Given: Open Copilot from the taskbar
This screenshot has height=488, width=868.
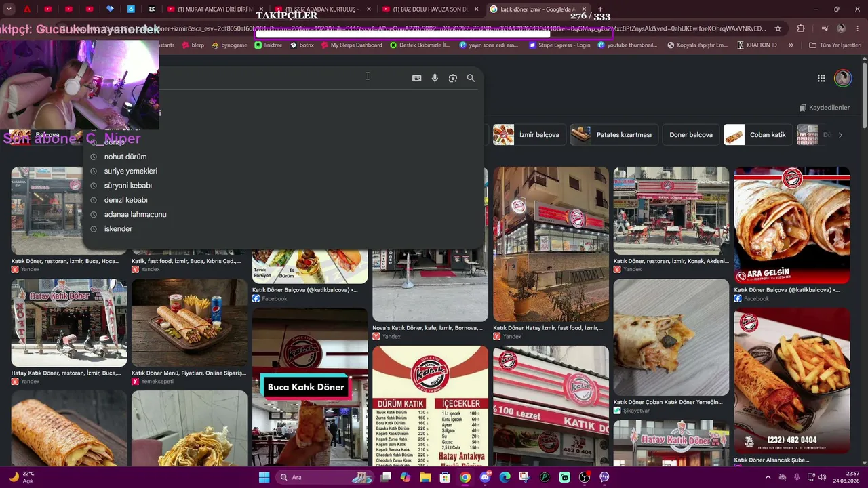Looking at the screenshot, I should coord(406,477).
